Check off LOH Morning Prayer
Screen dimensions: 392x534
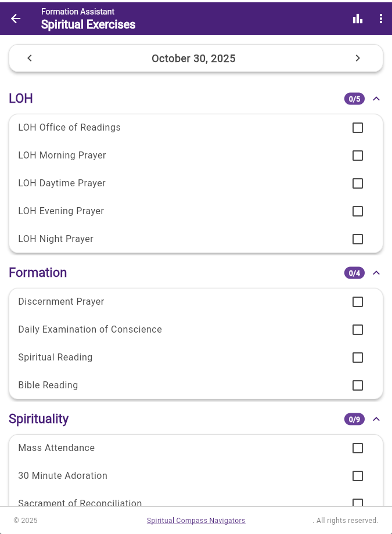pyautogui.click(x=358, y=156)
